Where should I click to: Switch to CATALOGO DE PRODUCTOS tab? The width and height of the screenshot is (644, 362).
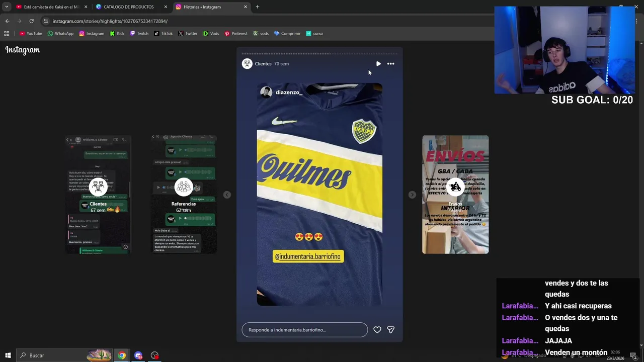point(129,7)
